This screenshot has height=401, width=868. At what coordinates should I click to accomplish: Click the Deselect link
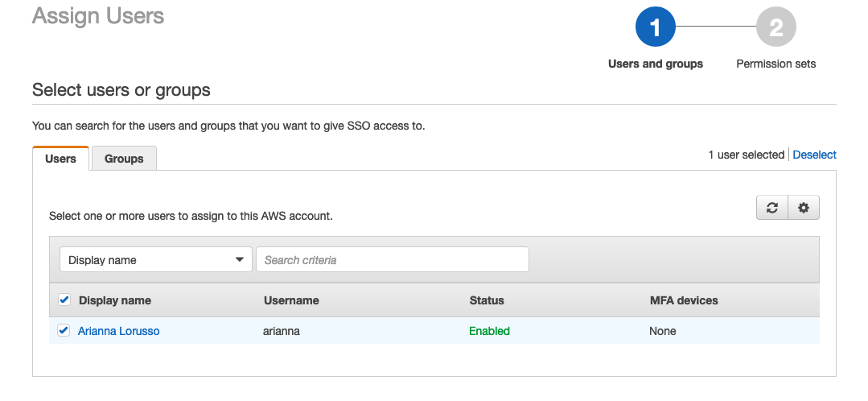click(814, 155)
